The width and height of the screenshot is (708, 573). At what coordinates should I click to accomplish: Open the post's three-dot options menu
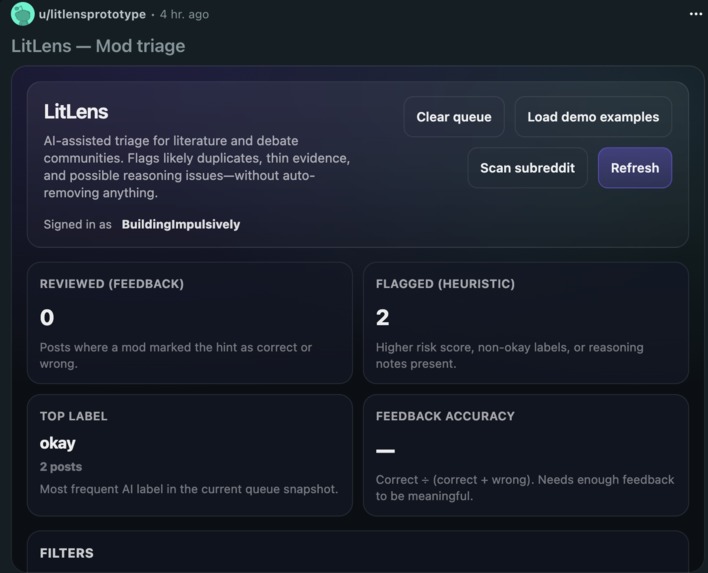696,14
